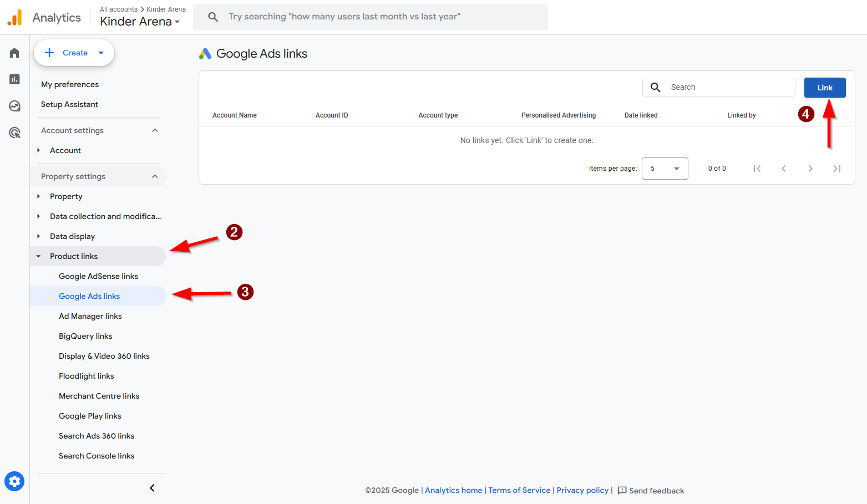Collapse the Property settings section
This screenshot has width=867, height=504.
click(x=155, y=176)
